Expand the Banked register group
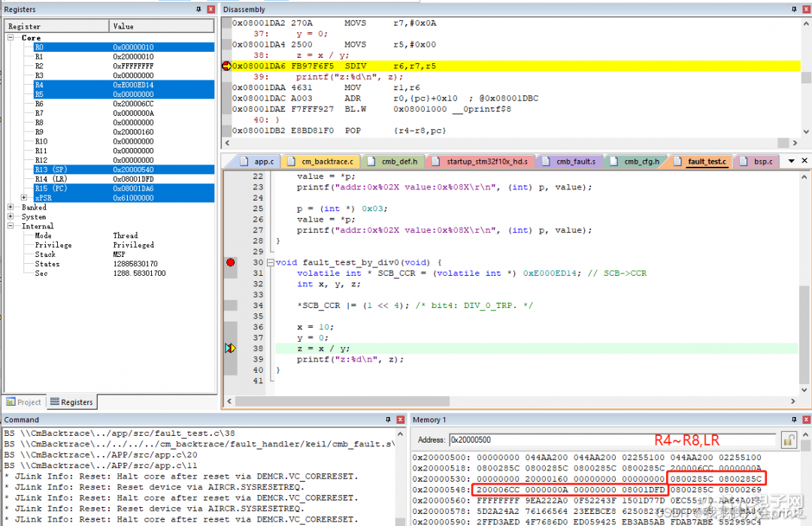 (x=11, y=207)
